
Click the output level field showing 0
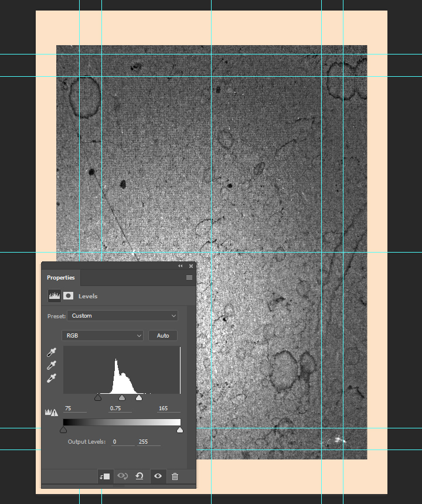coord(123,442)
